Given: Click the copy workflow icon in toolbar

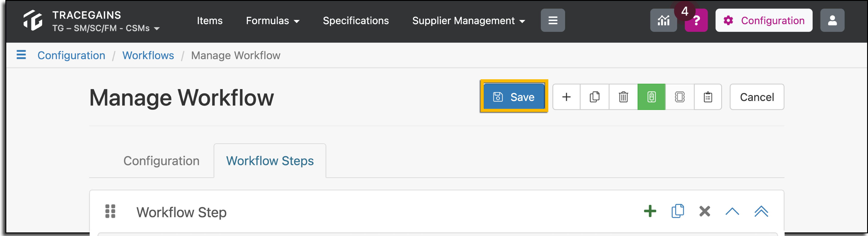Looking at the screenshot, I should click(x=595, y=97).
